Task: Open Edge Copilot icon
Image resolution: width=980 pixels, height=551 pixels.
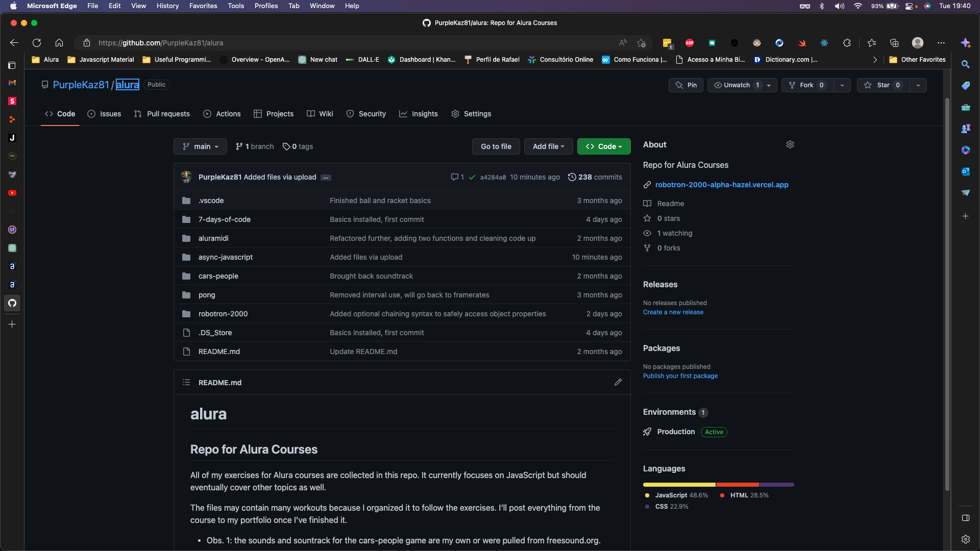Action: point(965,43)
